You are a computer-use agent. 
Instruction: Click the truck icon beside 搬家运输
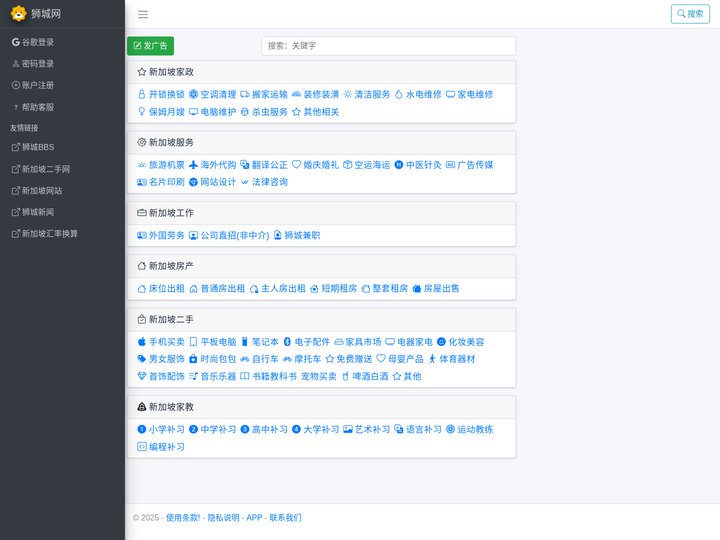[245, 94]
